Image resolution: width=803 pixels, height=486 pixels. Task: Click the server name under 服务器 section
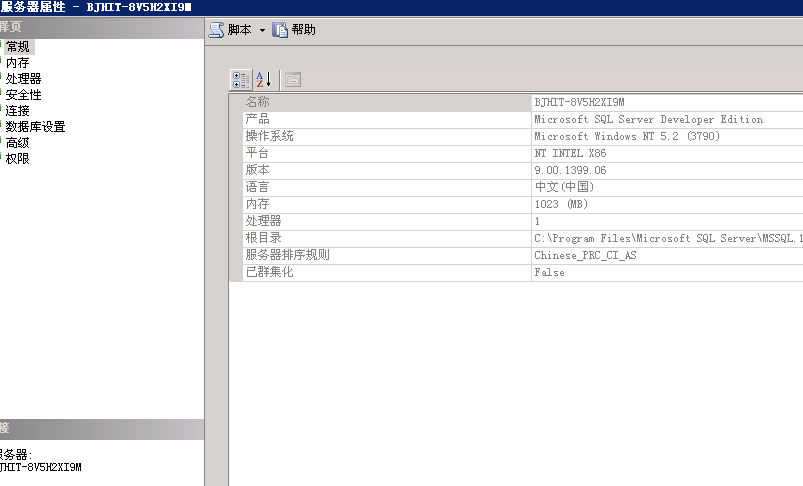(40, 467)
